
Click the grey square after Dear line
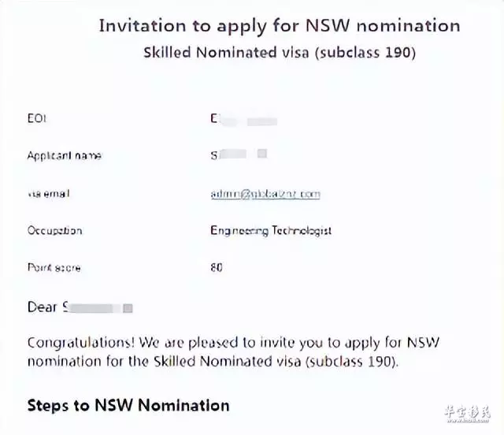pyautogui.click(x=128, y=308)
